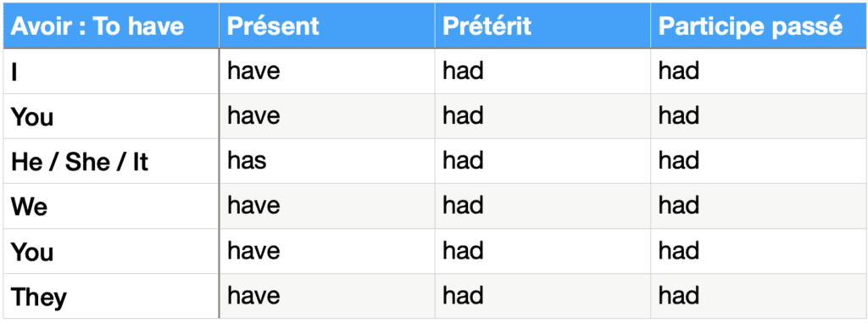Select the 'has' cell in Présent column
The image size is (868, 323).
pyautogui.click(x=247, y=161)
